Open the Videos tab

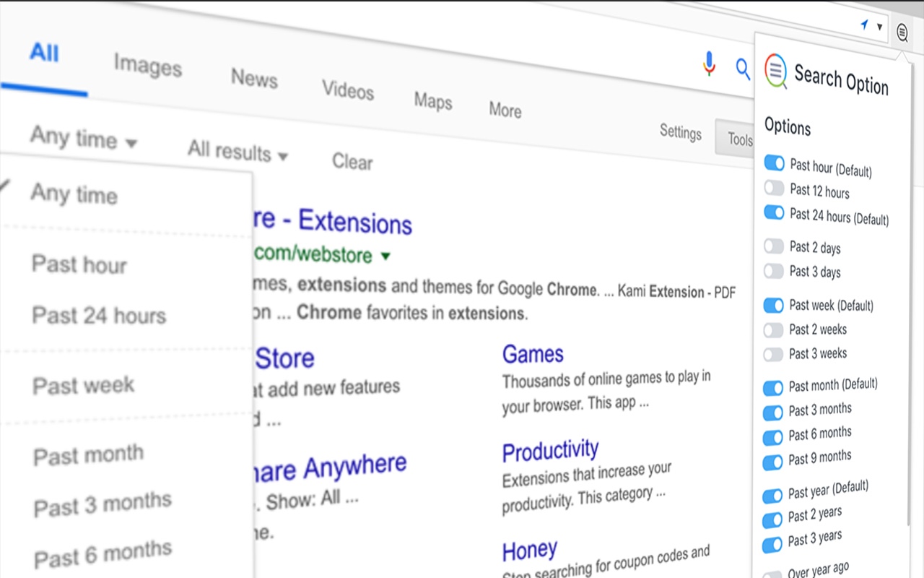(348, 90)
